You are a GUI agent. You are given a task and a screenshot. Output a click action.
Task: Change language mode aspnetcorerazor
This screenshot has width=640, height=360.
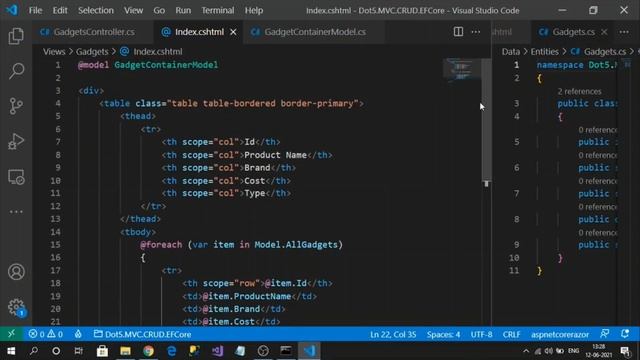(560, 334)
